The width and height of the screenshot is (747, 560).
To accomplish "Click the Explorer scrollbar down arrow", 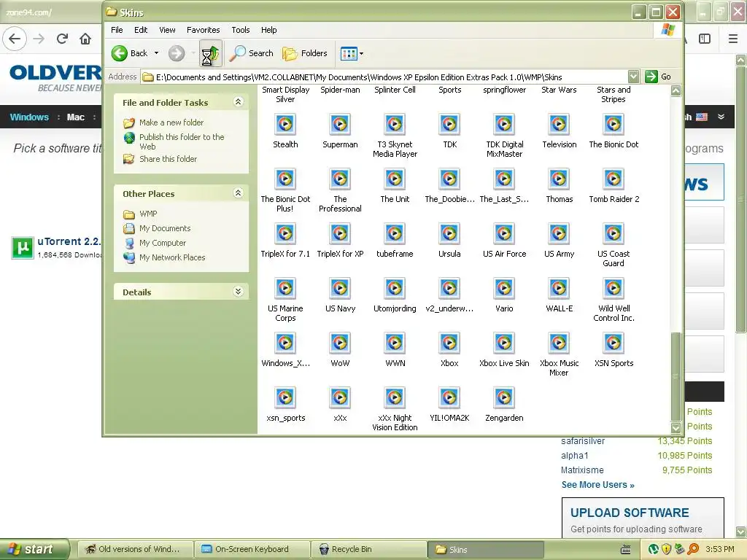I will click(x=676, y=427).
